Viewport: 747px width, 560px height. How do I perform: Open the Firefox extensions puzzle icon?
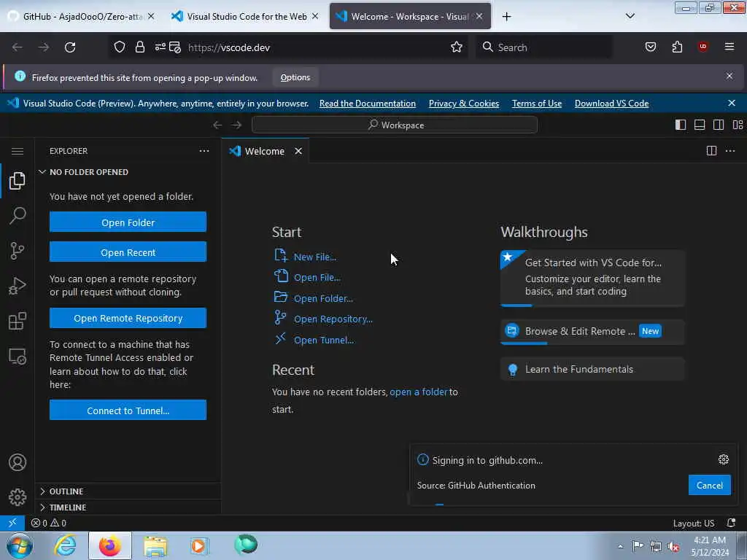[x=677, y=47]
